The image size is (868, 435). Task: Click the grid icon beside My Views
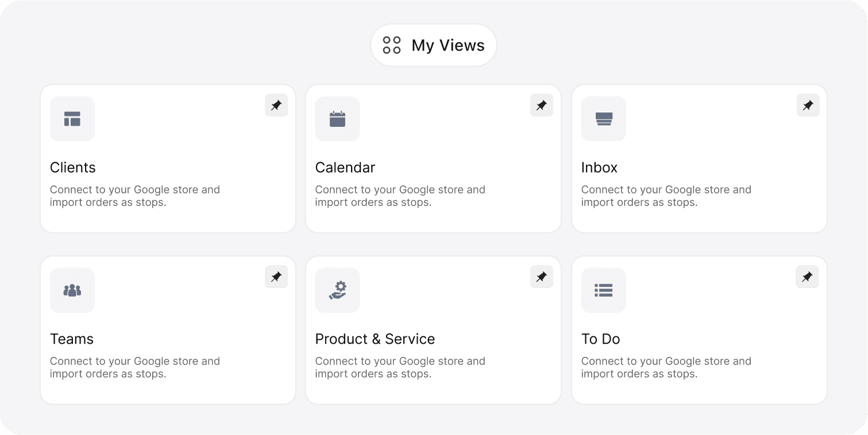point(392,45)
